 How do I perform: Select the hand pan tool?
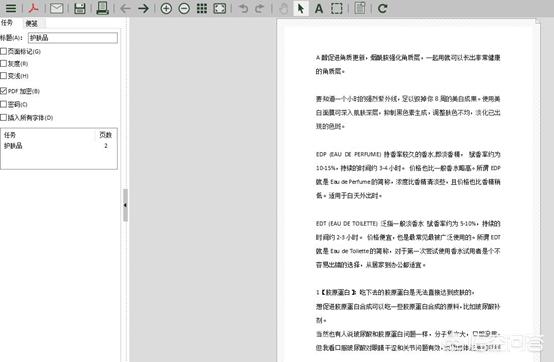[283, 8]
